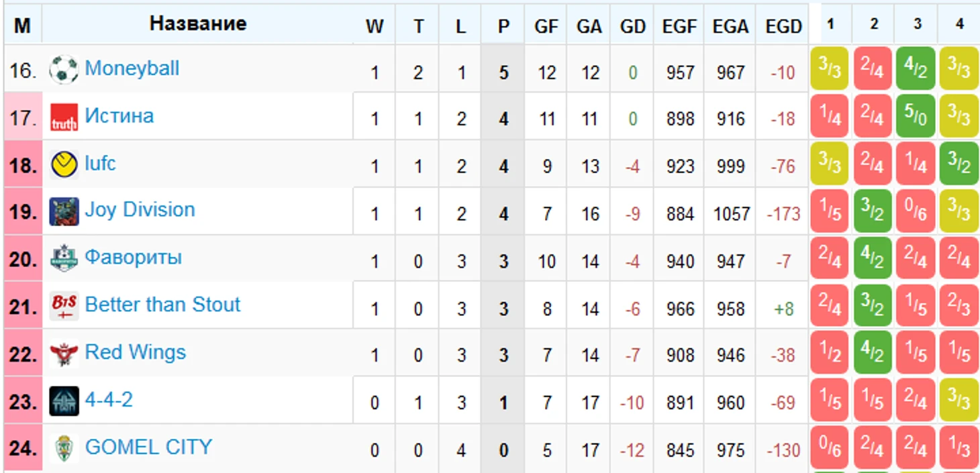Open the Moneyball team link
This screenshot has width=980, height=473.
pos(132,68)
